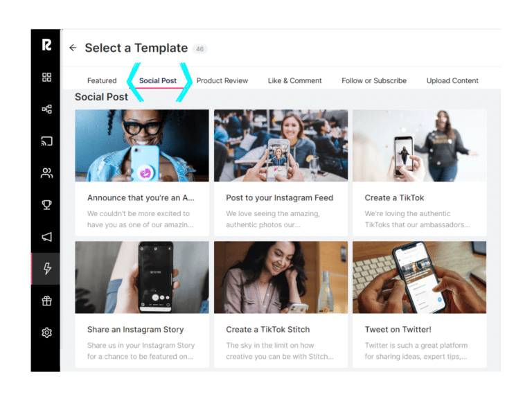This screenshot has height=399, width=532.
Task: Open the Upload Content tab
Action: click(452, 81)
